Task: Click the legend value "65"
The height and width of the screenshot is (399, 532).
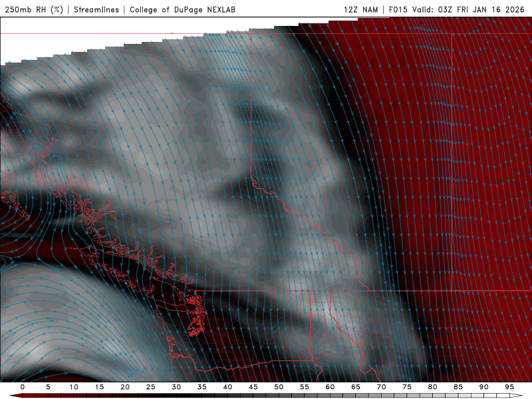Action: pyautogui.click(x=356, y=387)
